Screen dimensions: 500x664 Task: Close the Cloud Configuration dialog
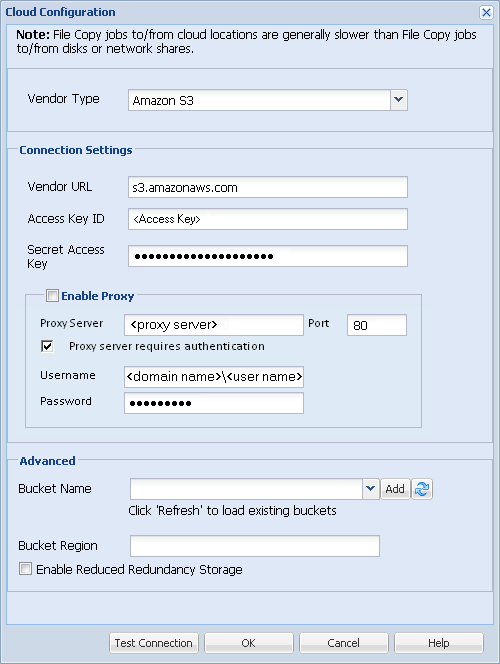pos(486,12)
